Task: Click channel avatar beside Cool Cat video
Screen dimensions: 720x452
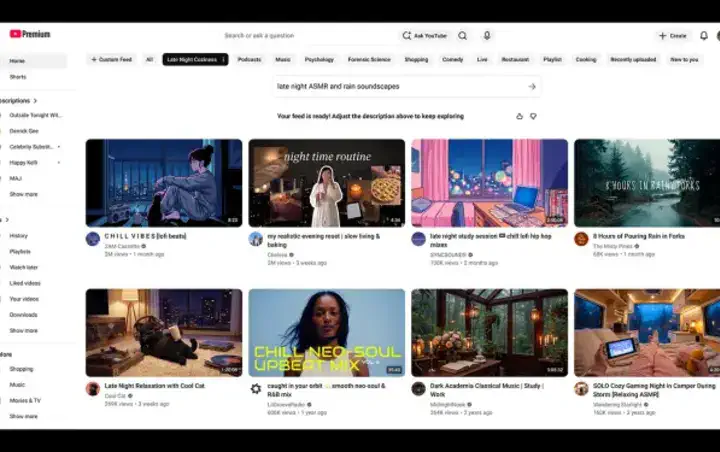Action: (x=93, y=389)
